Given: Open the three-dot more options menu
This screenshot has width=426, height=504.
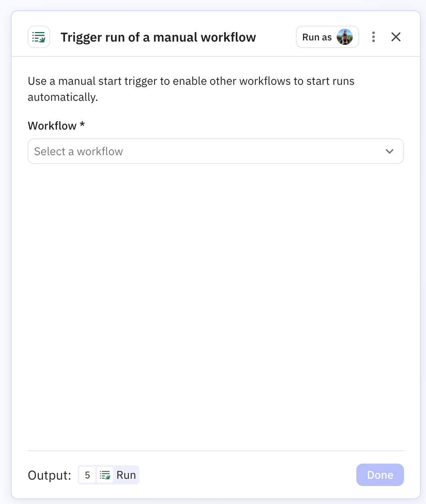Looking at the screenshot, I should (x=373, y=37).
